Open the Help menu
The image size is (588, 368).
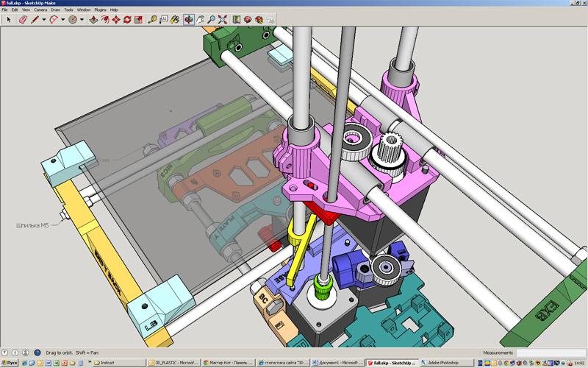(114, 10)
